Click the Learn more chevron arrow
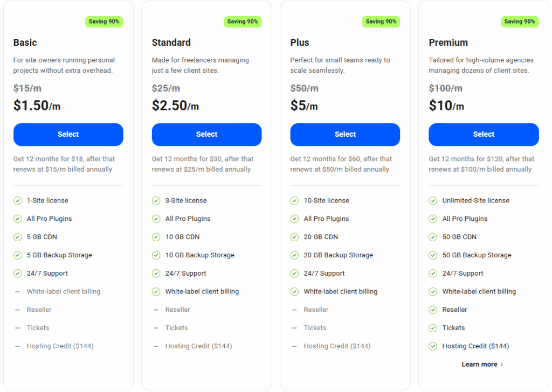The height and width of the screenshot is (392, 552). [x=502, y=365]
